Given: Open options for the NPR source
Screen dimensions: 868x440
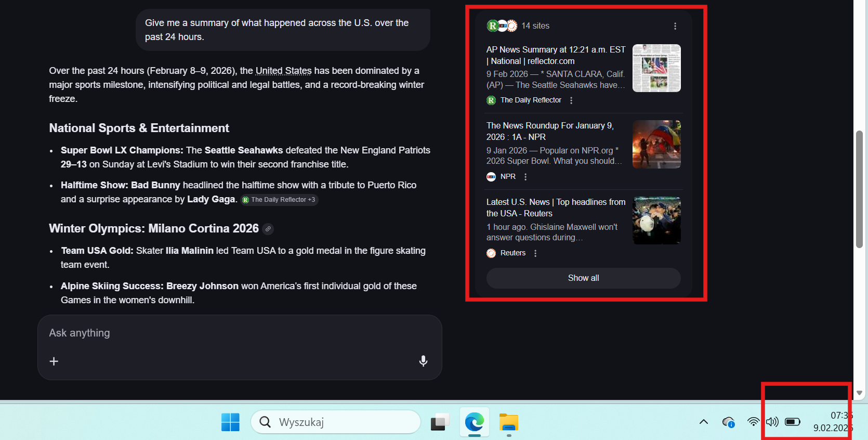Looking at the screenshot, I should tap(525, 177).
